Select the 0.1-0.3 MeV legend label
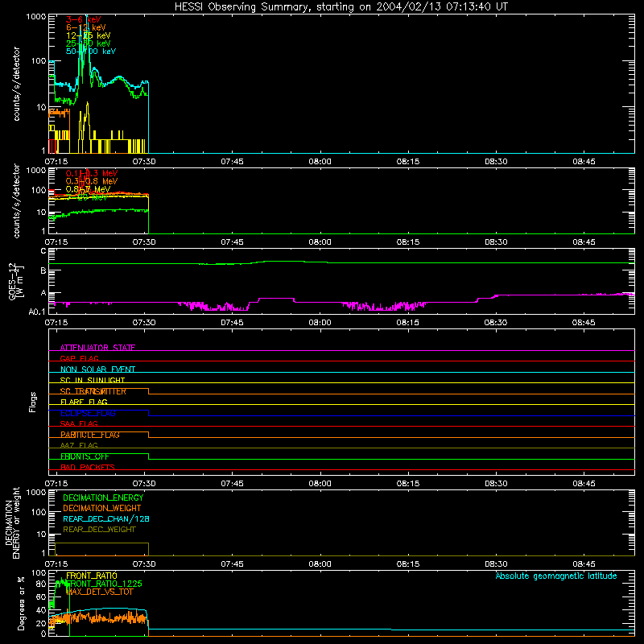 (92, 173)
